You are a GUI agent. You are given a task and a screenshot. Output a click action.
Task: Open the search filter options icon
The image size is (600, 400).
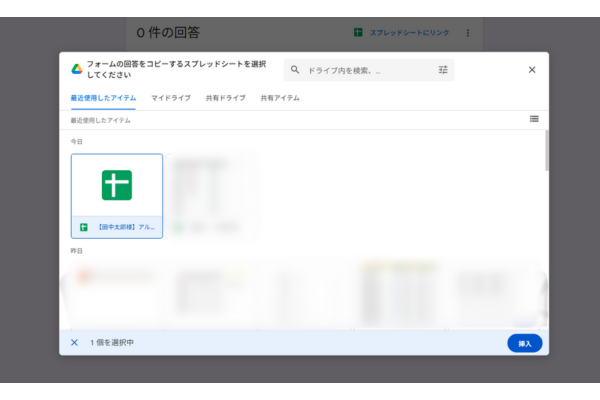click(443, 70)
